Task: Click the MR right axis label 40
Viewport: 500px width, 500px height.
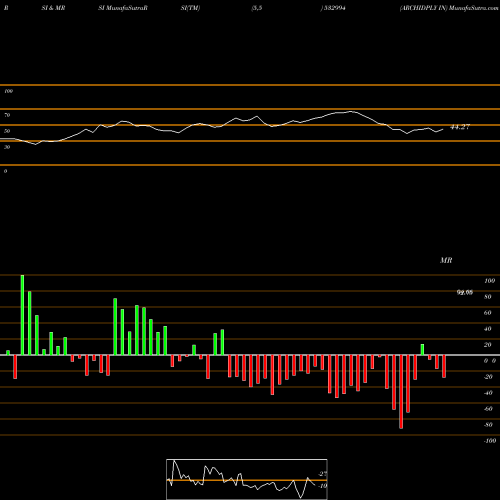Action: [x=488, y=329]
